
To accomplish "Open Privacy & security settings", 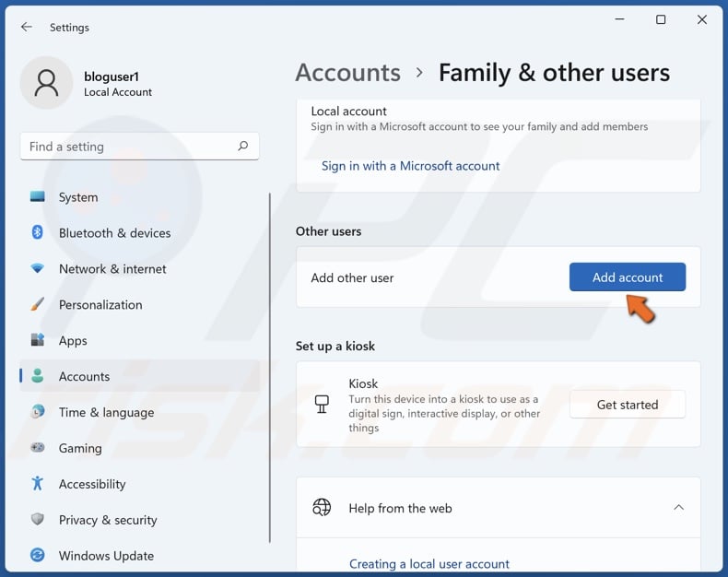I will click(139, 520).
